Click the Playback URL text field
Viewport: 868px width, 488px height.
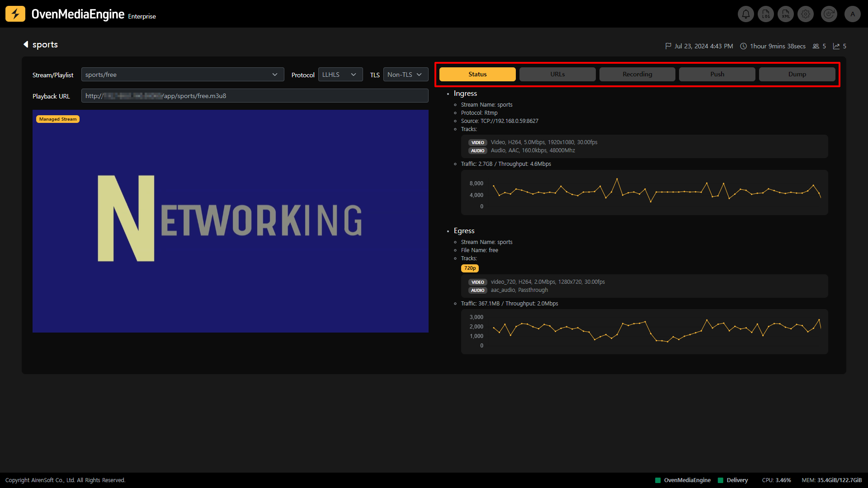pos(255,96)
